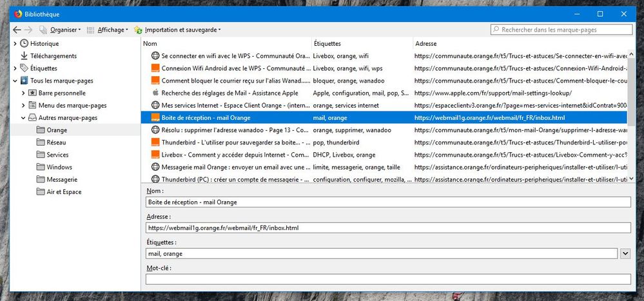Expand Menu des marque-pages node
This screenshot has height=301, width=644.
point(23,106)
